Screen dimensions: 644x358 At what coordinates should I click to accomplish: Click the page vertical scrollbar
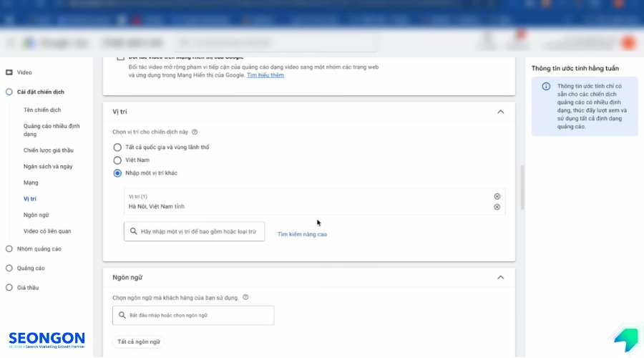(x=522, y=188)
